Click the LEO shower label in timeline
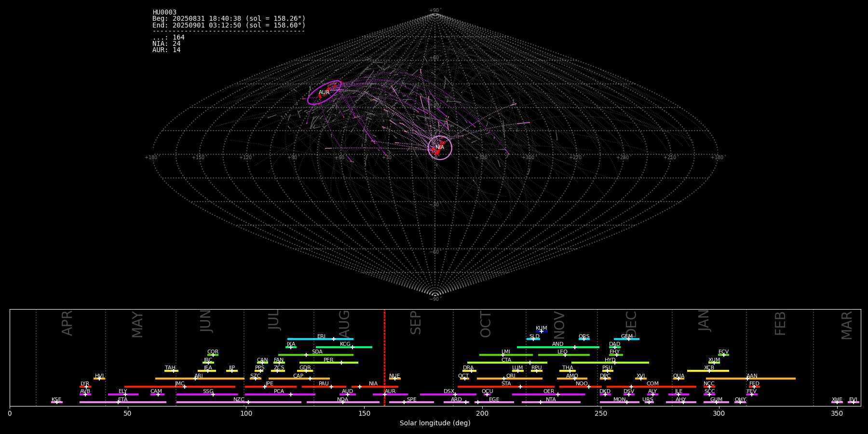 [563, 352]
